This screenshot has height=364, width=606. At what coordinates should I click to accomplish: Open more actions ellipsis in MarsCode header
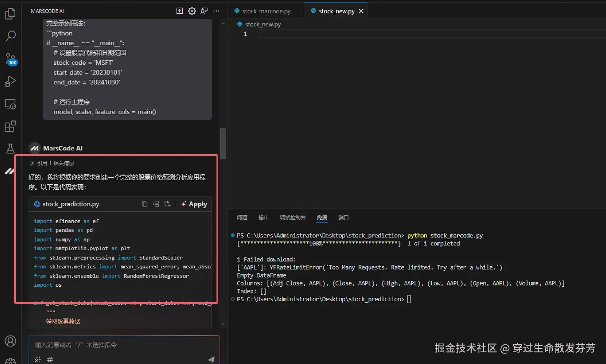click(216, 11)
